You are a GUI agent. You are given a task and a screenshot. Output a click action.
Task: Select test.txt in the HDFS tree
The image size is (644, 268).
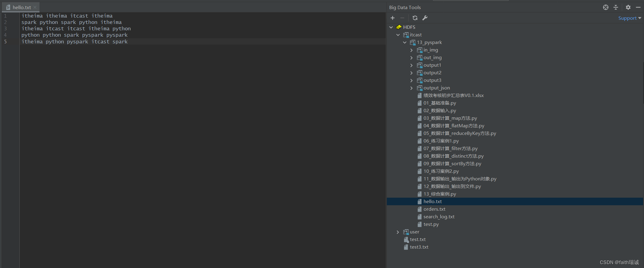tap(418, 240)
